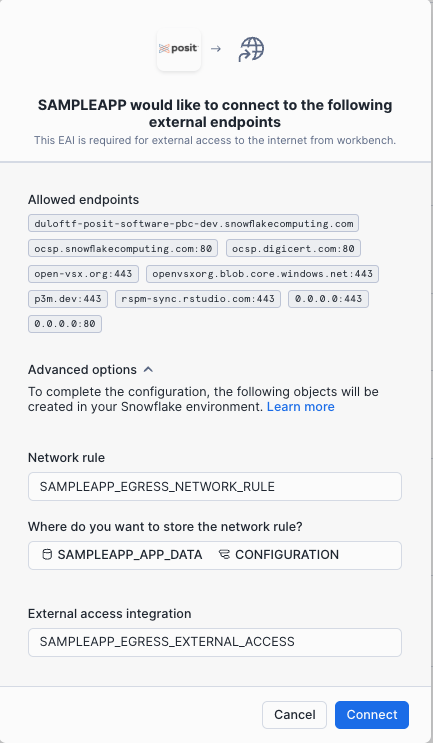
Task: Click the 0.0.0.0:80 endpoint chip
Action: (x=65, y=324)
